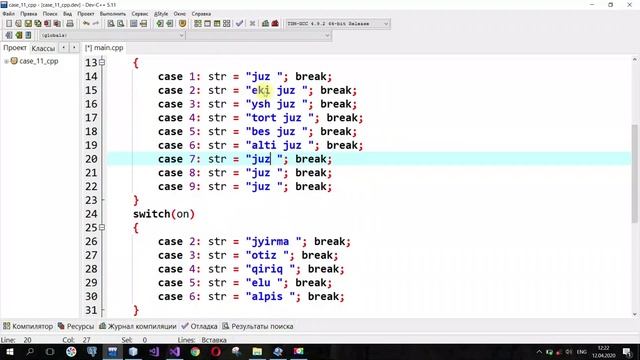Open Replace via the second search icon

pyautogui.click(x=120, y=24)
